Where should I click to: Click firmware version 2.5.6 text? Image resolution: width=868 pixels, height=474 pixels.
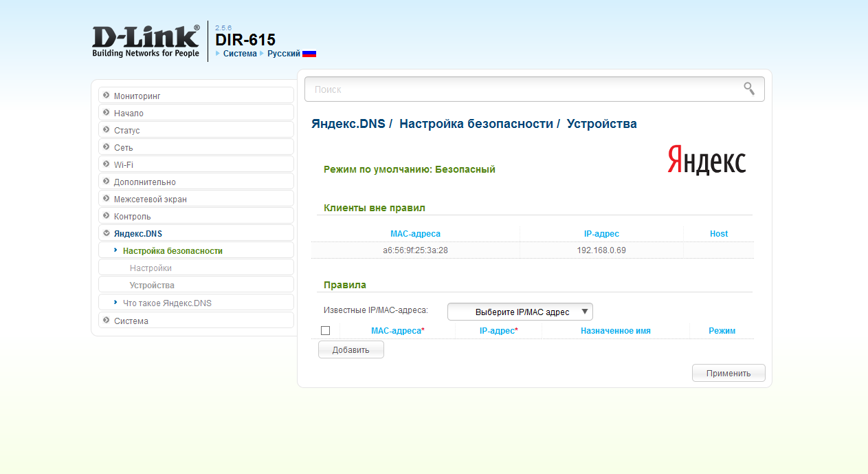click(223, 28)
